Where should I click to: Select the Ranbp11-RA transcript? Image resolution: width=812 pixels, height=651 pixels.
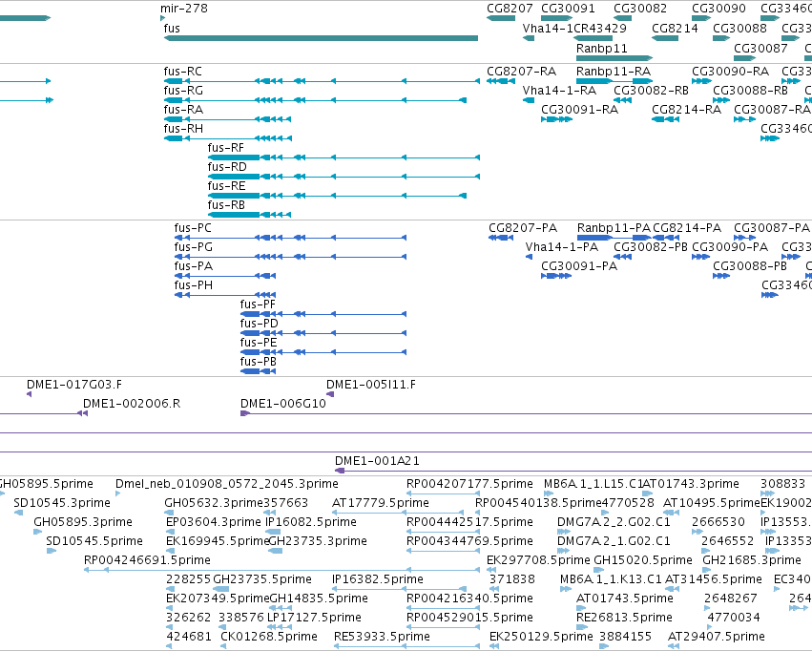point(614,81)
